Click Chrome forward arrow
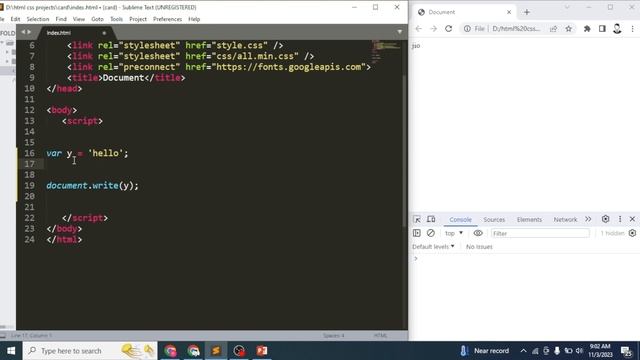640x360 pixels. [433, 29]
